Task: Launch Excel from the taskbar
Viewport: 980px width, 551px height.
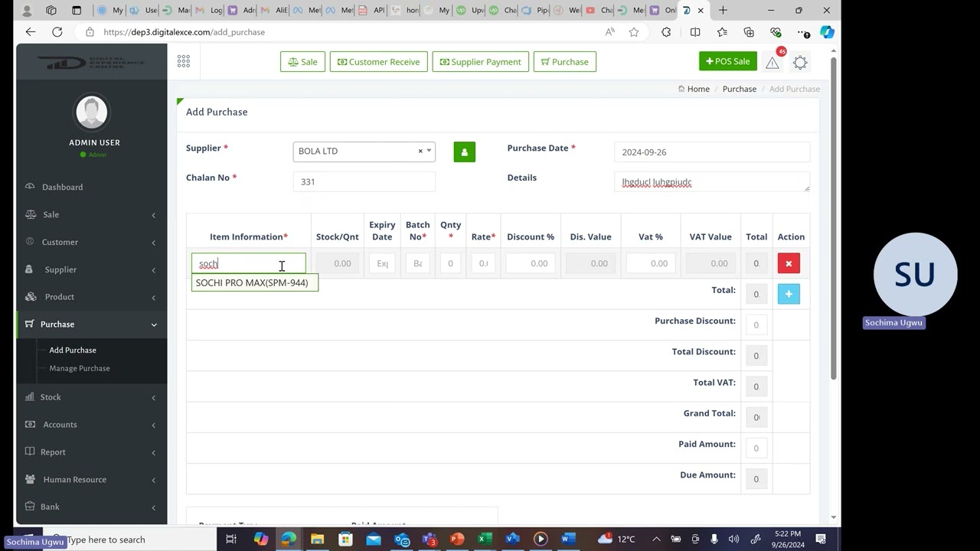Action: point(485,540)
